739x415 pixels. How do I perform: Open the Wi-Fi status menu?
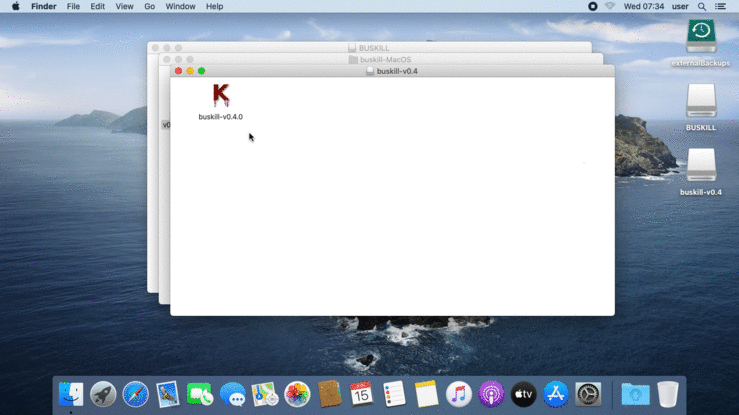(x=610, y=6)
